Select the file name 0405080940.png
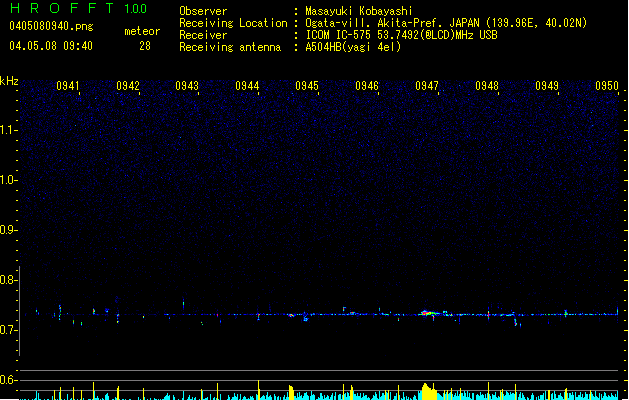Image resolution: width=629 pixels, height=400 pixels. [51, 26]
